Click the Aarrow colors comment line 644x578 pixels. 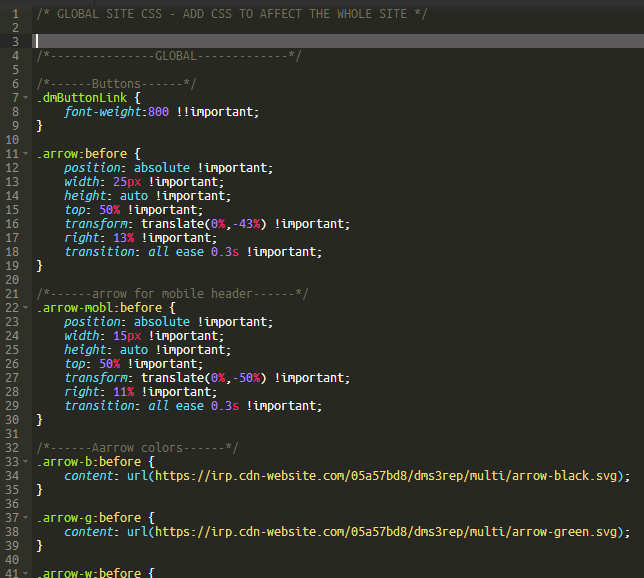(137, 448)
